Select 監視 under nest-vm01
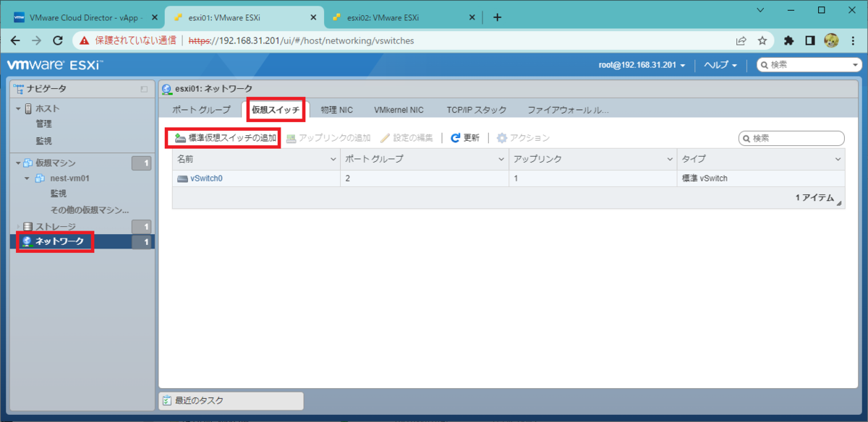This screenshot has width=868, height=422. tap(59, 194)
